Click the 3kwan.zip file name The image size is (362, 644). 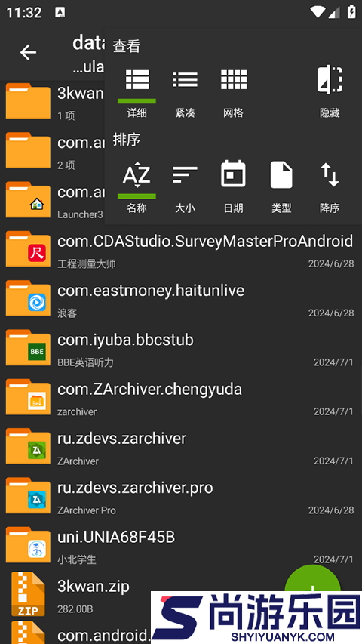94,586
